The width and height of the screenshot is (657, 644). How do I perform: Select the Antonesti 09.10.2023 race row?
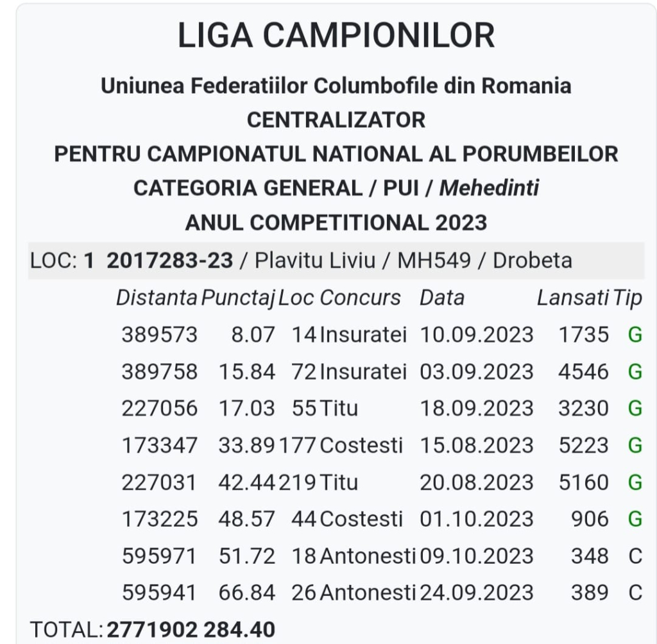[x=382, y=556]
